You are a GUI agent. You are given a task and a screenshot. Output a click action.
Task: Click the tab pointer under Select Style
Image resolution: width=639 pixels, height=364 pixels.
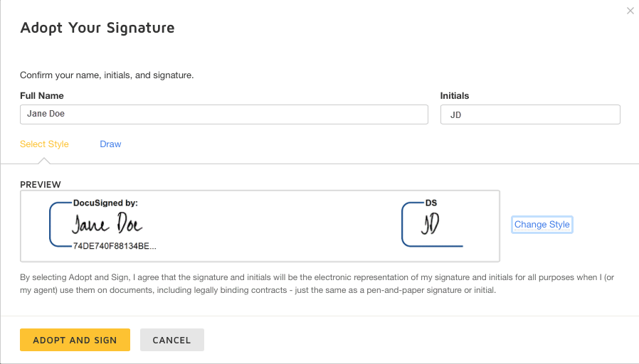pyautogui.click(x=44, y=160)
